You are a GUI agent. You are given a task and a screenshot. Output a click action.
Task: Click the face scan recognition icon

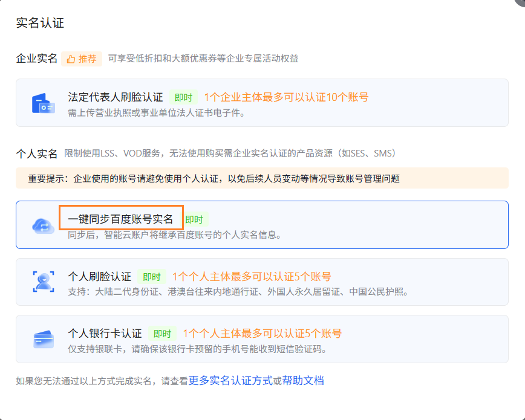coord(44,282)
